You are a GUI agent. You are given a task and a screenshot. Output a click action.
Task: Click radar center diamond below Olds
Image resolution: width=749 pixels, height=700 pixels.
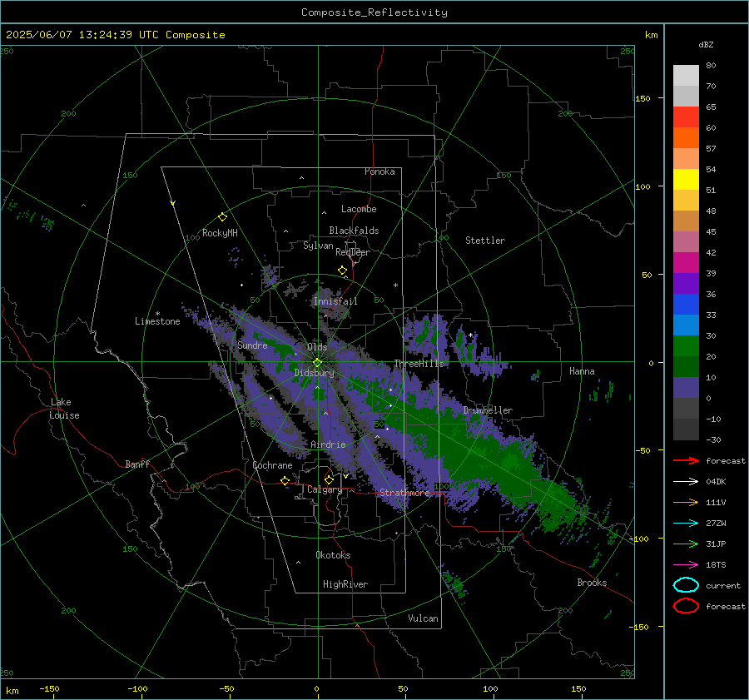317,363
